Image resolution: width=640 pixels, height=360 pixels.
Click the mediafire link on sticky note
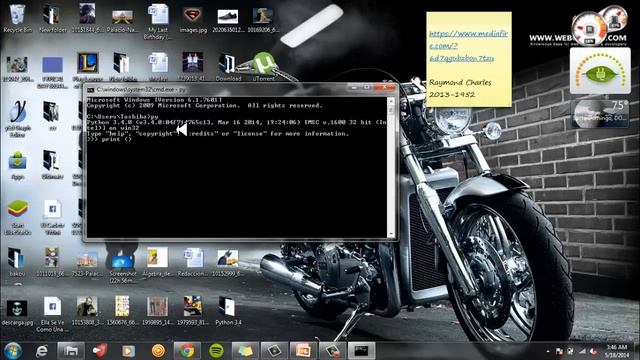pos(468,46)
